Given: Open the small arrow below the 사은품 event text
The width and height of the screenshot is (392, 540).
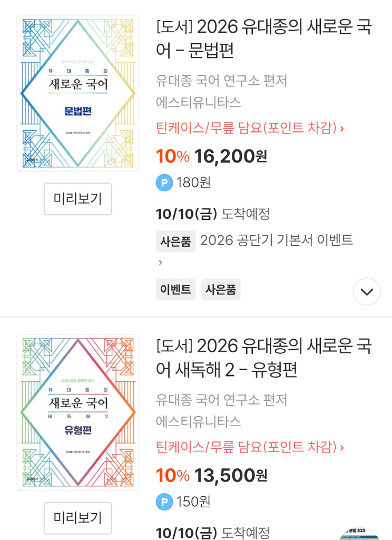Looking at the screenshot, I should pyautogui.click(x=161, y=263).
